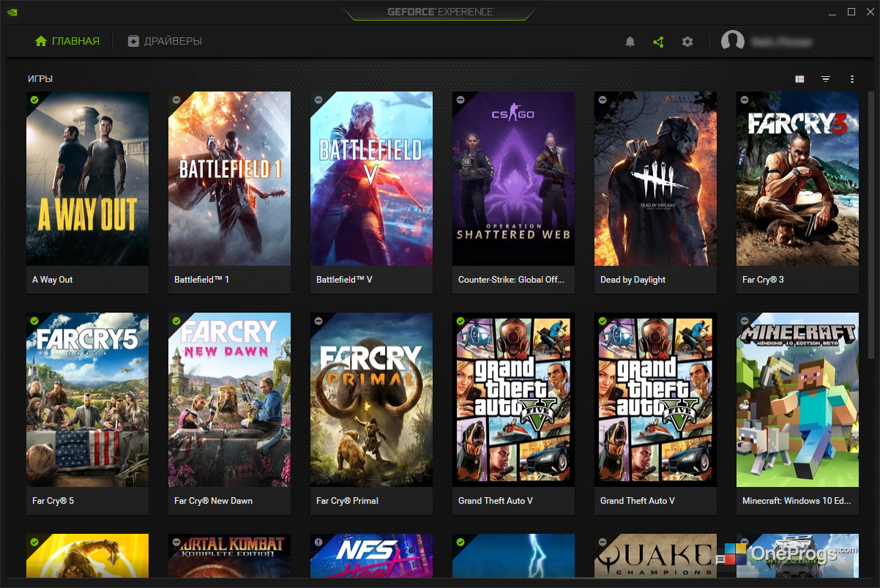The width and height of the screenshot is (880, 588).
Task: Click 'Minecraft: Windows 10 Ed...' title
Action: point(797,501)
